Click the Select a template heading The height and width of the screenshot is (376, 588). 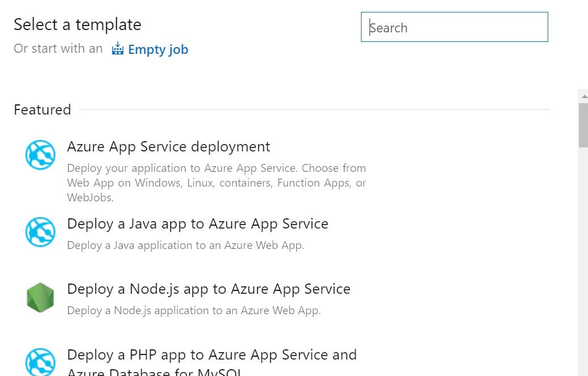pyautogui.click(x=77, y=24)
